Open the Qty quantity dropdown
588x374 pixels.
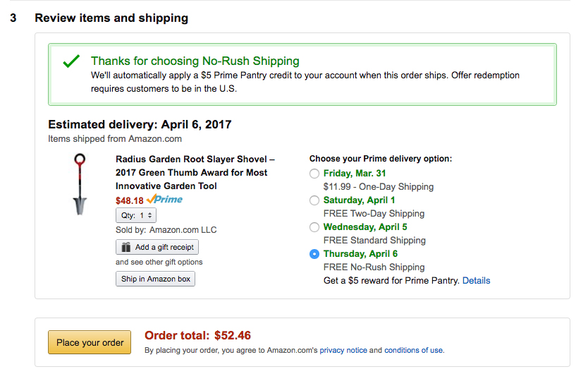point(136,215)
